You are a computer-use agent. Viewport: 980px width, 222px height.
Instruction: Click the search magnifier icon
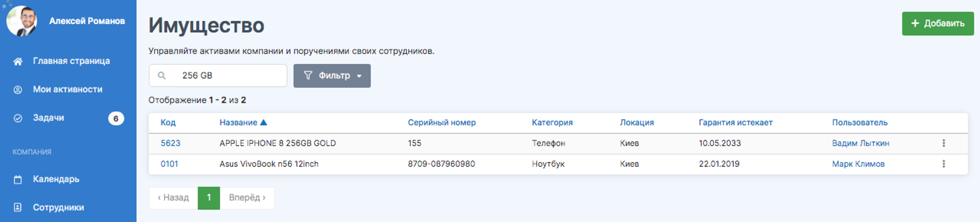pos(162,76)
